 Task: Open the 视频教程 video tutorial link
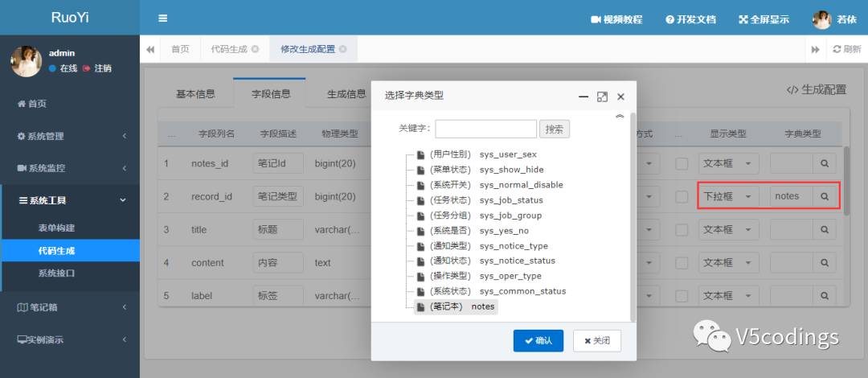616,19
